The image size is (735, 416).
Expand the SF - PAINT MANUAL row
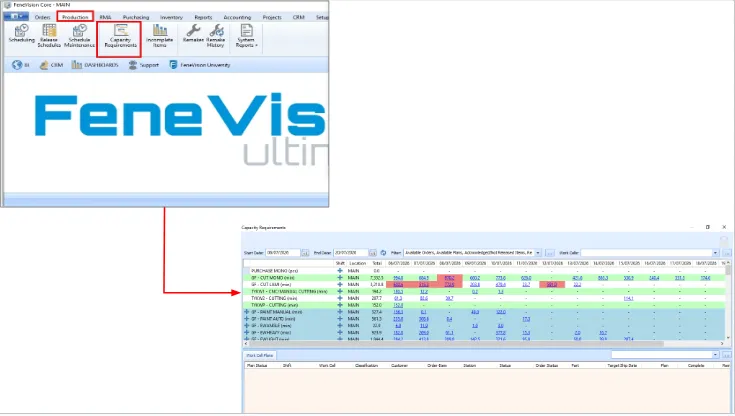(247, 312)
